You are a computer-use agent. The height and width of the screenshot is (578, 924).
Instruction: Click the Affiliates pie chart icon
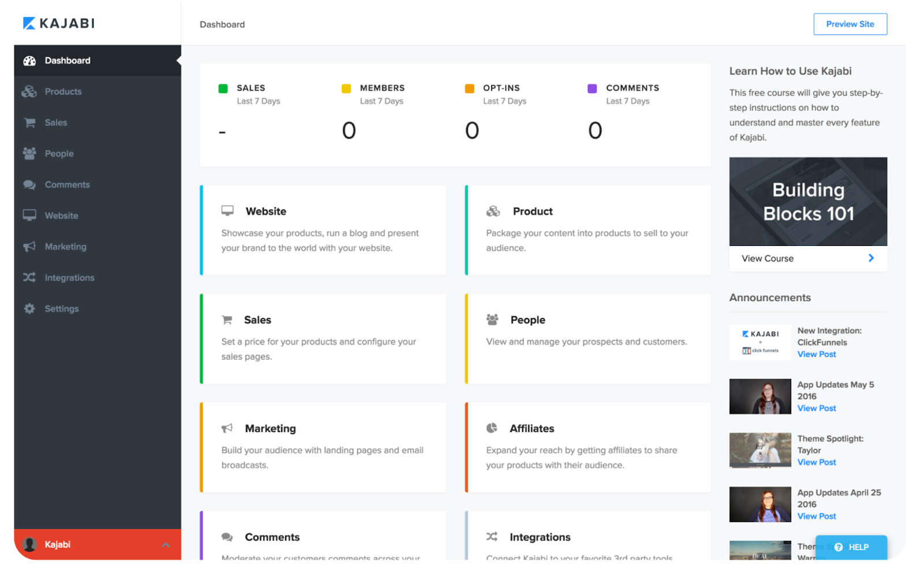point(492,428)
